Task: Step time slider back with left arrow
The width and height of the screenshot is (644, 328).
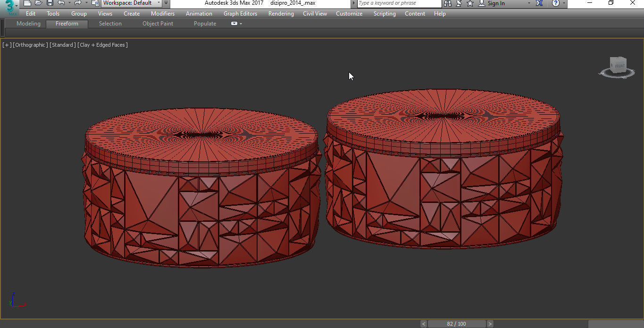Action: tap(424, 324)
